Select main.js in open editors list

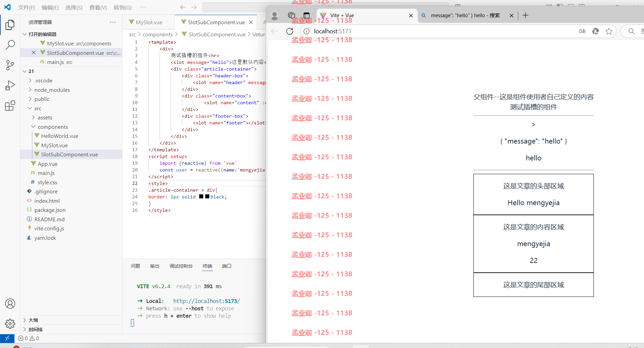[x=60, y=62]
